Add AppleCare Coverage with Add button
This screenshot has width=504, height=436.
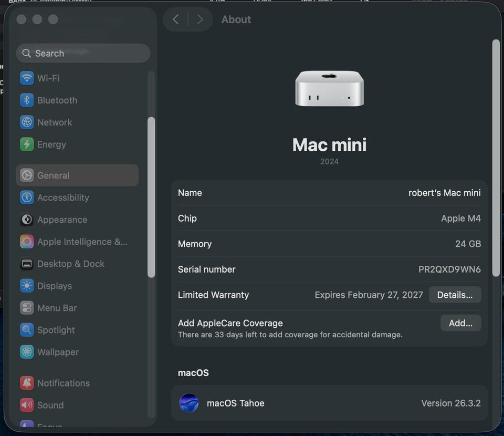click(460, 323)
